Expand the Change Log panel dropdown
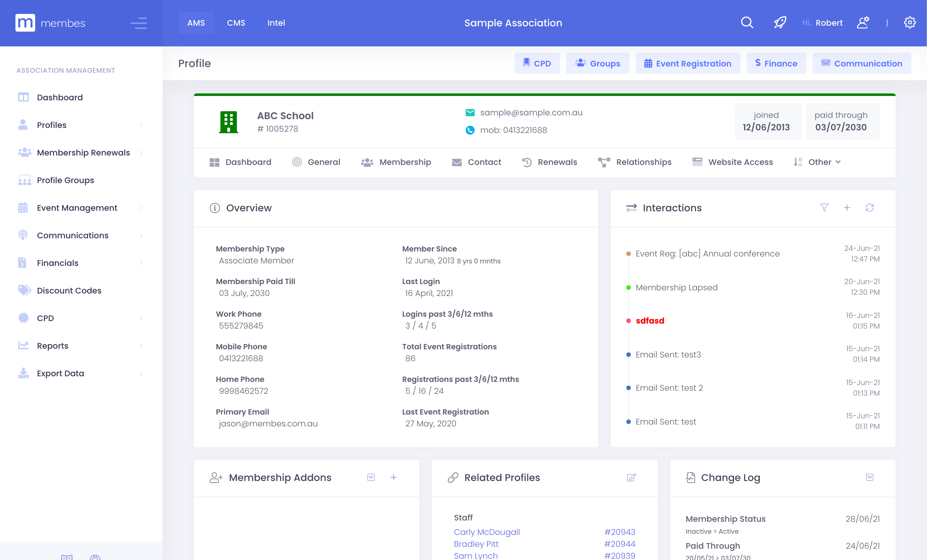The image size is (927, 560). (x=870, y=477)
